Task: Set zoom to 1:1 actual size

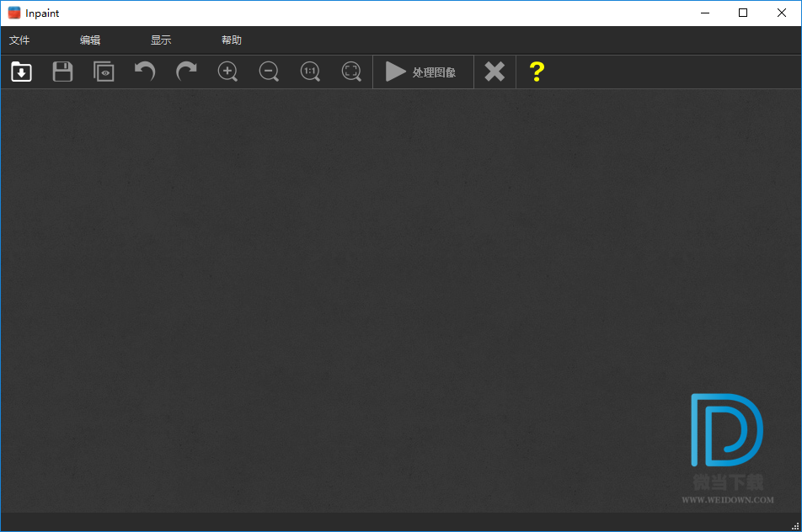Action: (310, 72)
